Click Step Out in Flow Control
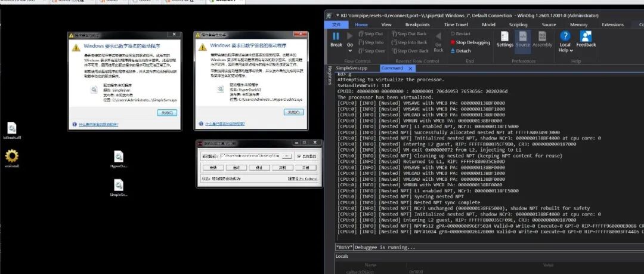644x274 pixels. pyautogui.click(x=371, y=34)
